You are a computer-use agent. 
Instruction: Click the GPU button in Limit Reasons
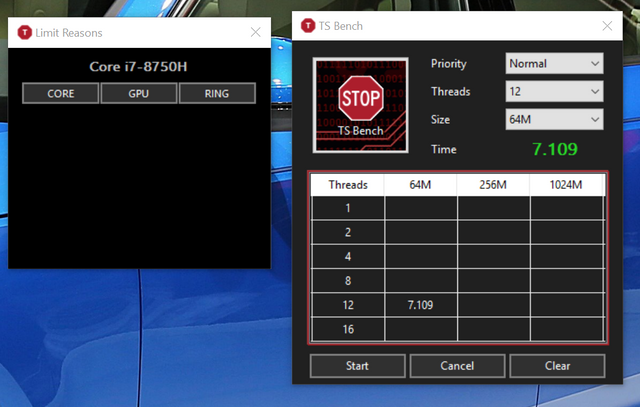tap(139, 93)
